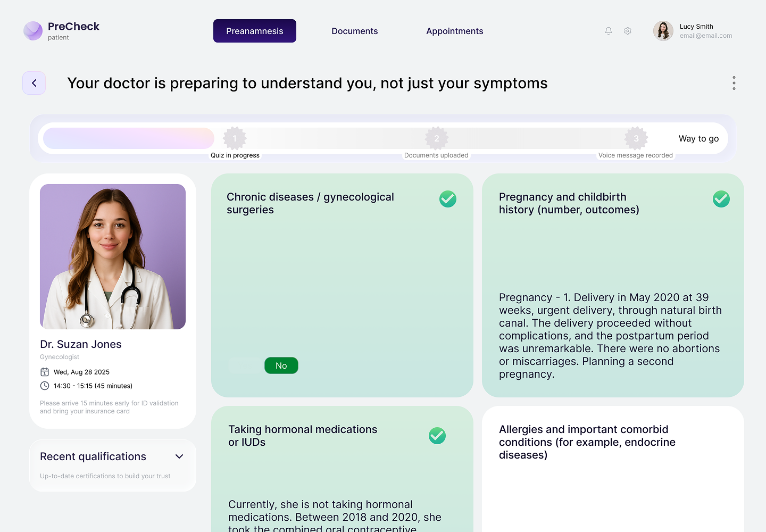This screenshot has width=766, height=532.
Task: Select the Preanamnesis navigation button
Action: (255, 31)
